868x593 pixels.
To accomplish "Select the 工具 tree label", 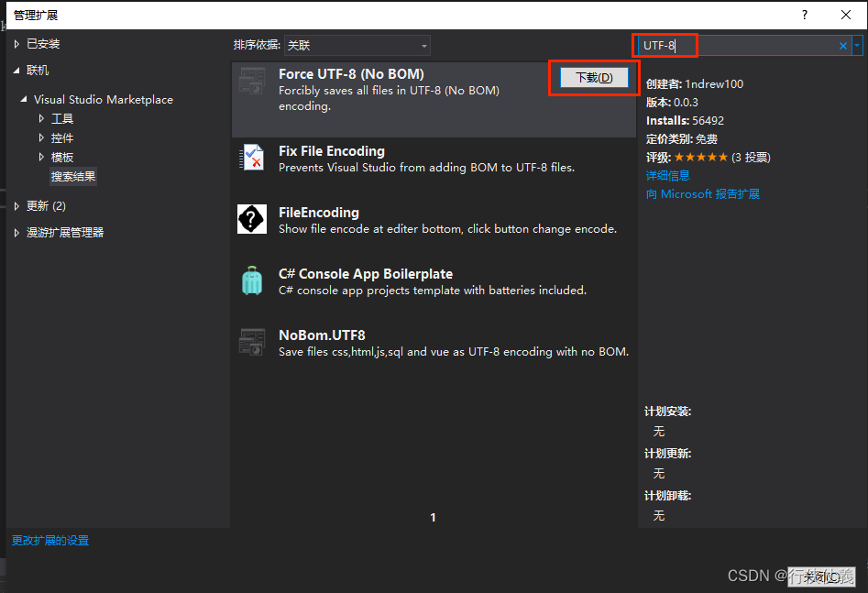I will click(x=62, y=118).
